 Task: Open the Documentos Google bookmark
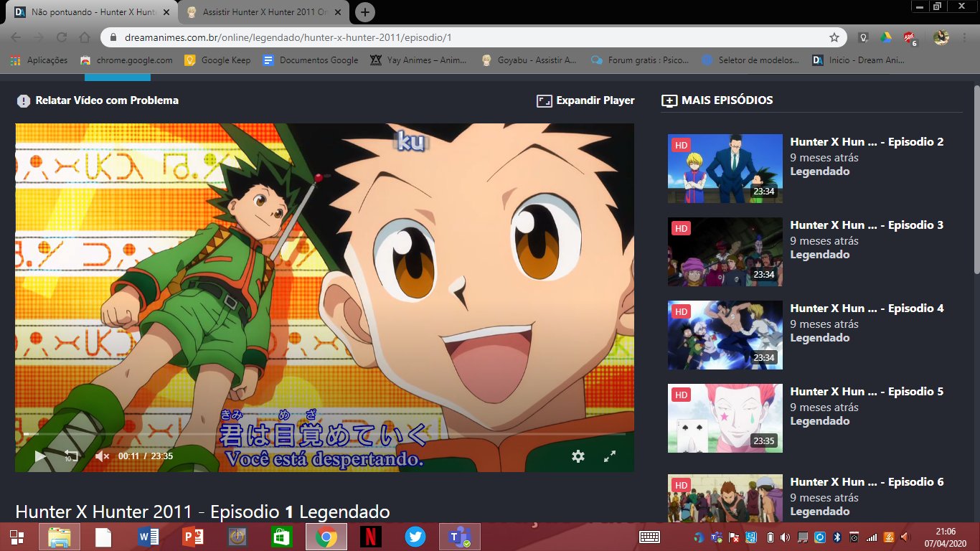[x=310, y=60]
